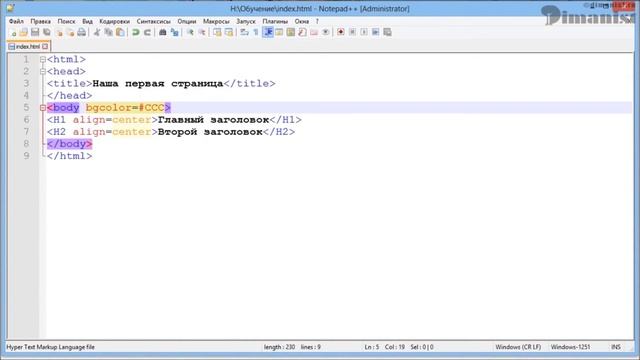Toggle the Function List icon
The image size is (640, 360).
[x=302, y=32]
